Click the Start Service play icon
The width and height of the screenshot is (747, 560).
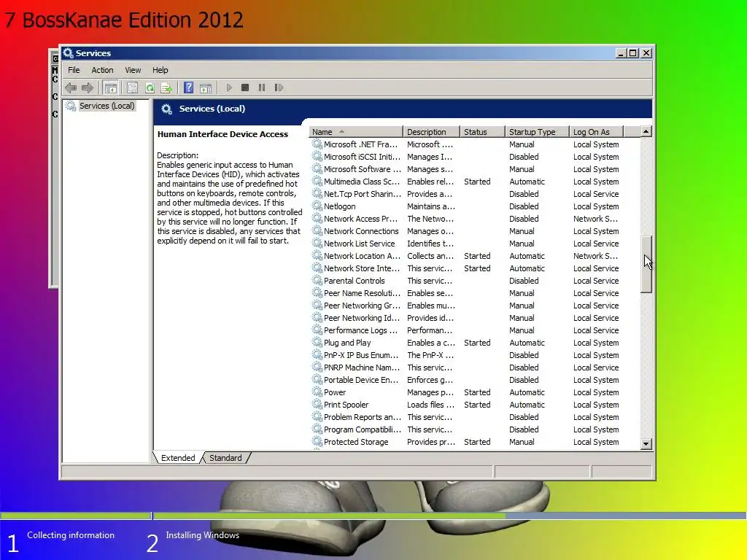(x=229, y=87)
